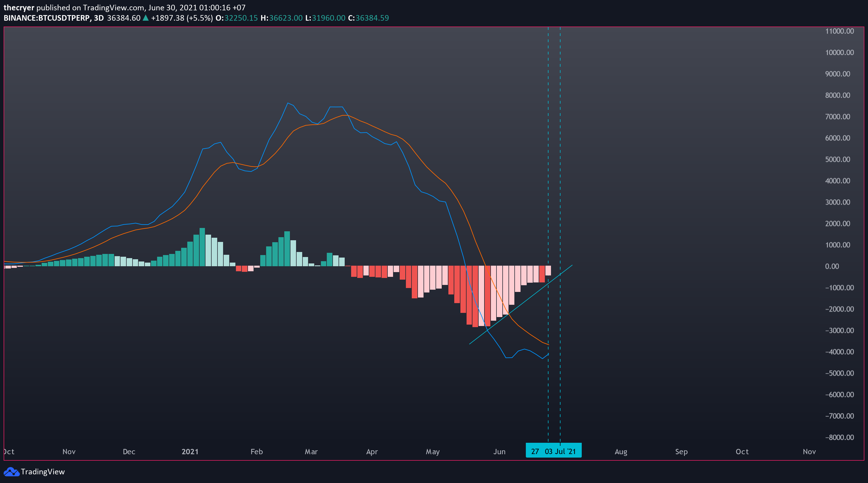This screenshot has width=868, height=483.
Task: Click the 10000.00 price scale label
Action: click(840, 53)
